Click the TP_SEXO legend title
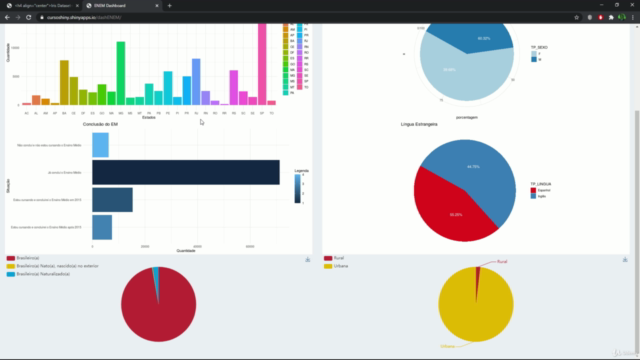 click(x=539, y=47)
